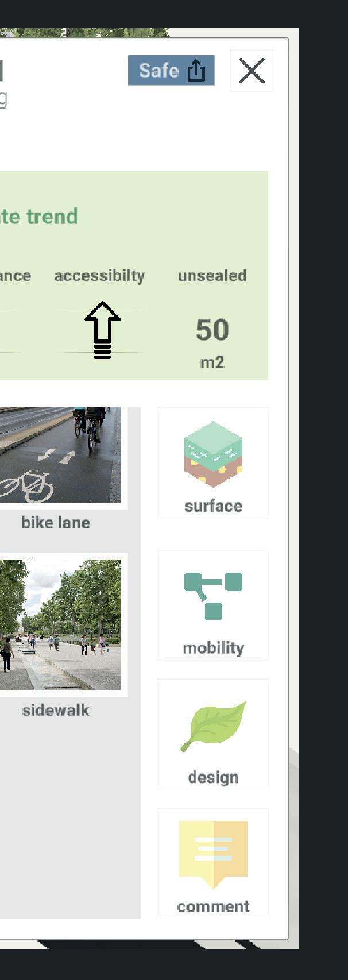
Task: Close the panel with the X icon
Action: (252, 71)
